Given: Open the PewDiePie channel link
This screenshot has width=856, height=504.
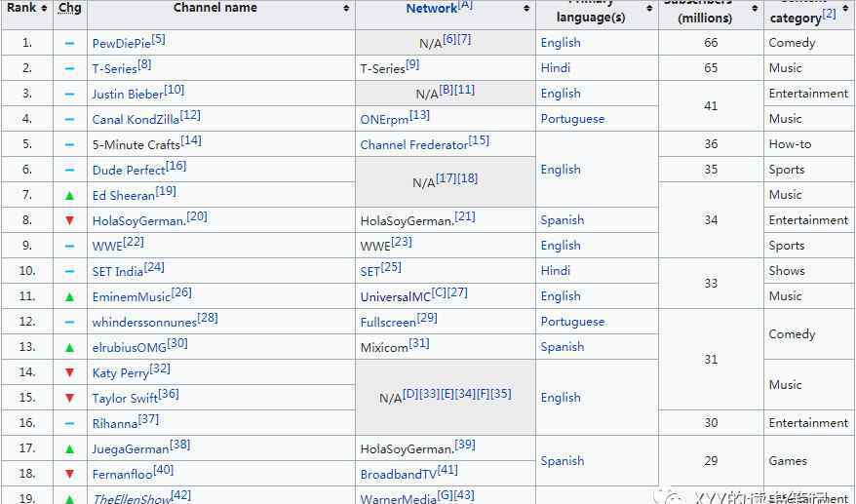Looking at the screenshot, I should pyautogui.click(x=121, y=43).
